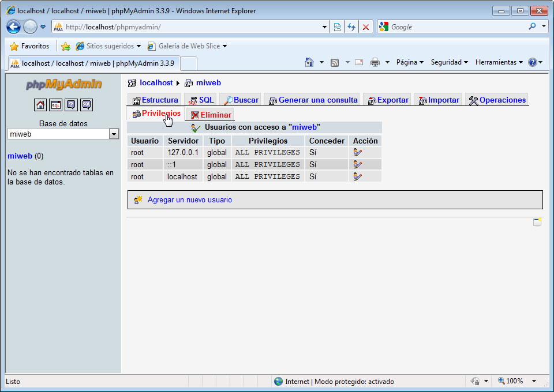Open SQL documentation icon in sidebar
Viewport: 554px width, 392px height.
coord(87,105)
